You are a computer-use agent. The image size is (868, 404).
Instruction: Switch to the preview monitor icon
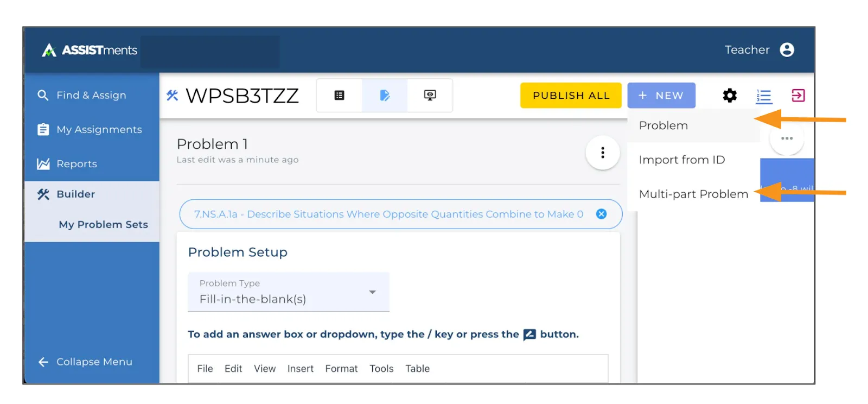pyautogui.click(x=430, y=96)
